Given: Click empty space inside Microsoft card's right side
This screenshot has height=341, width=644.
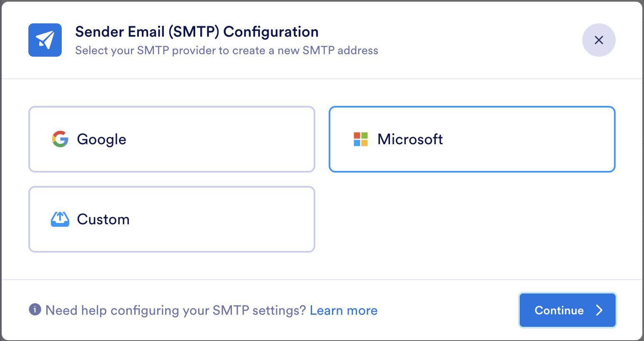Looking at the screenshot, I should click(x=542, y=139).
